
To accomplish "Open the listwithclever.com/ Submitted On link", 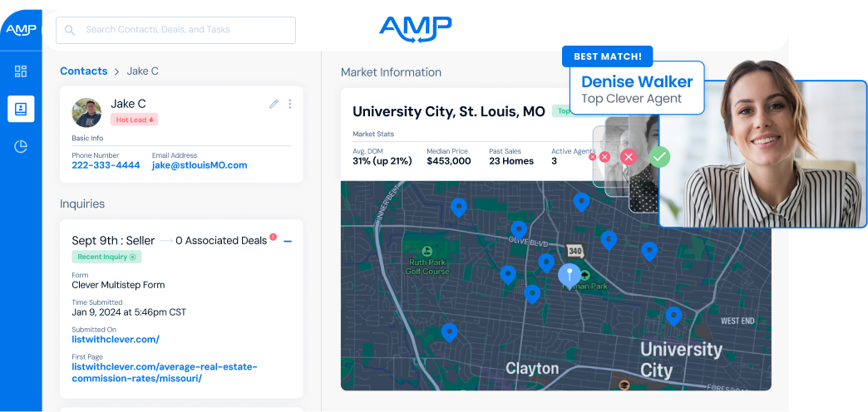I will point(116,340).
